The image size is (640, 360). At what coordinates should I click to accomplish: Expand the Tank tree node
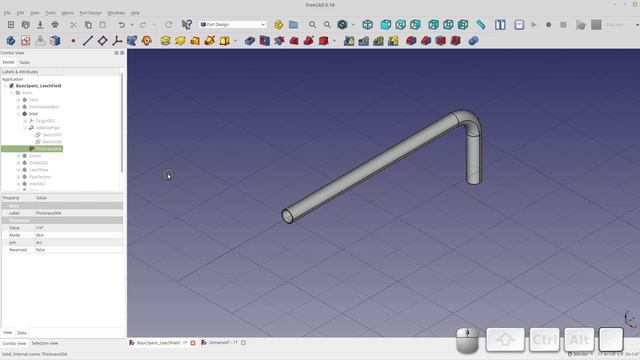pyautogui.click(x=18, y=100)
